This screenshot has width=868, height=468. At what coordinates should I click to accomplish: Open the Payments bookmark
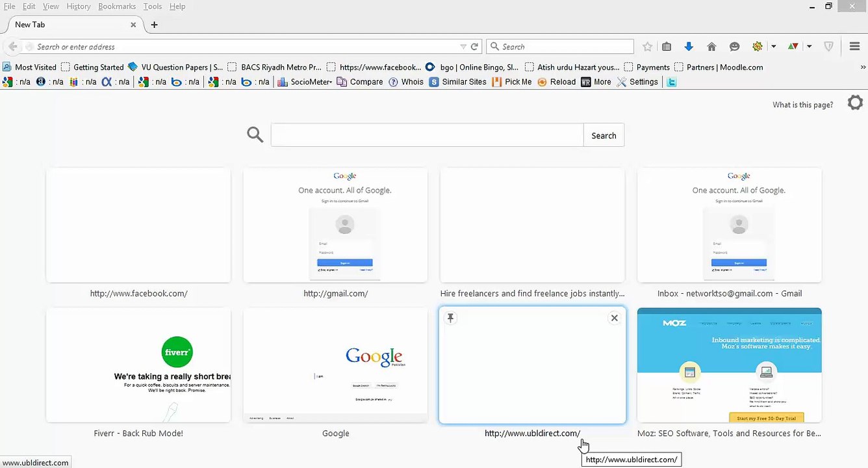click(x=647, y=67)
